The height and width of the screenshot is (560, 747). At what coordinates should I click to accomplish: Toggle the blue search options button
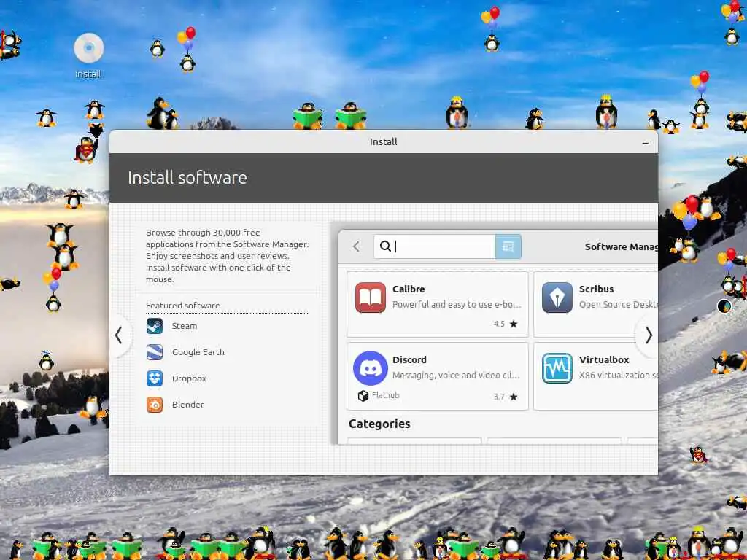[x=508, y=246]
